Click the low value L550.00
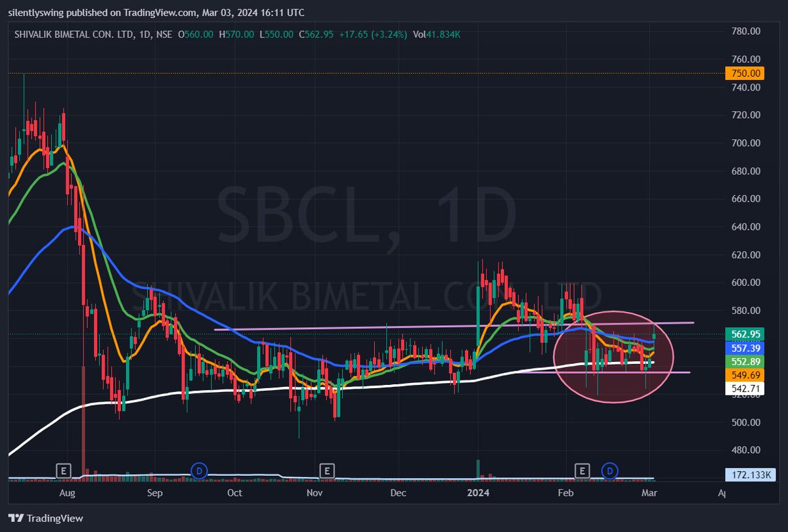The width and height of the screenshot is (788, 532). coord(277,34)
